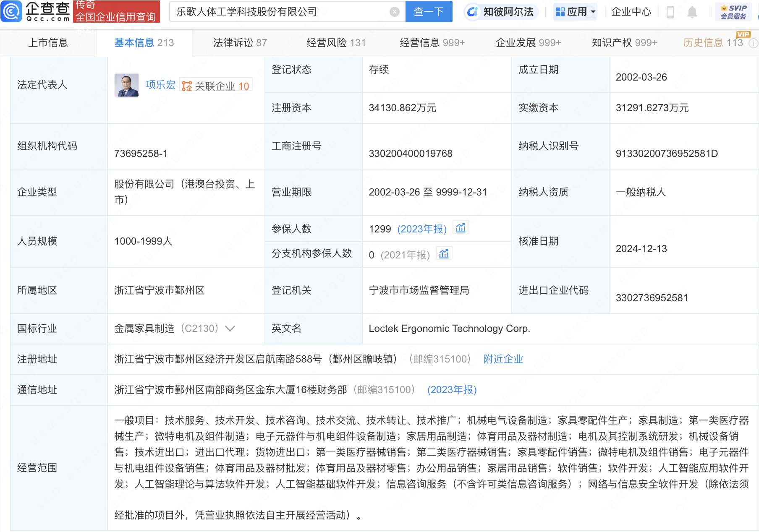Expand the 应用 dropdown arrow

593,12
